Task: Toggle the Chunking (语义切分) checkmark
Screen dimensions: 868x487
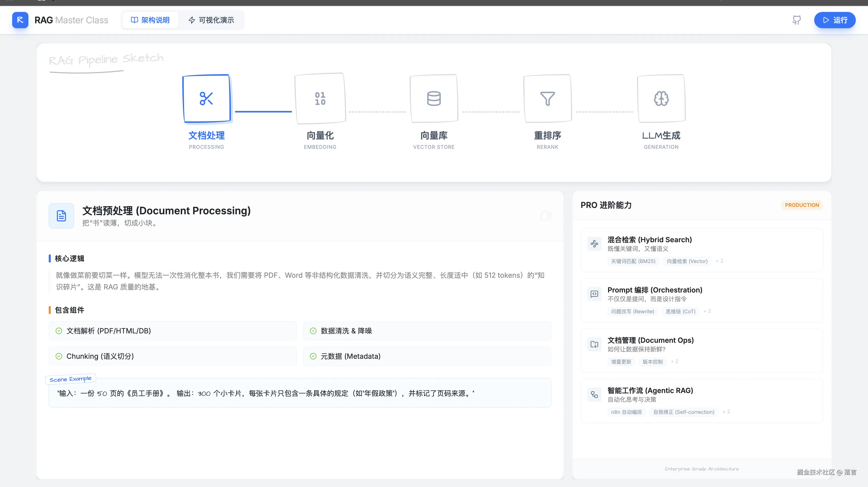Action: click(59, 356)
